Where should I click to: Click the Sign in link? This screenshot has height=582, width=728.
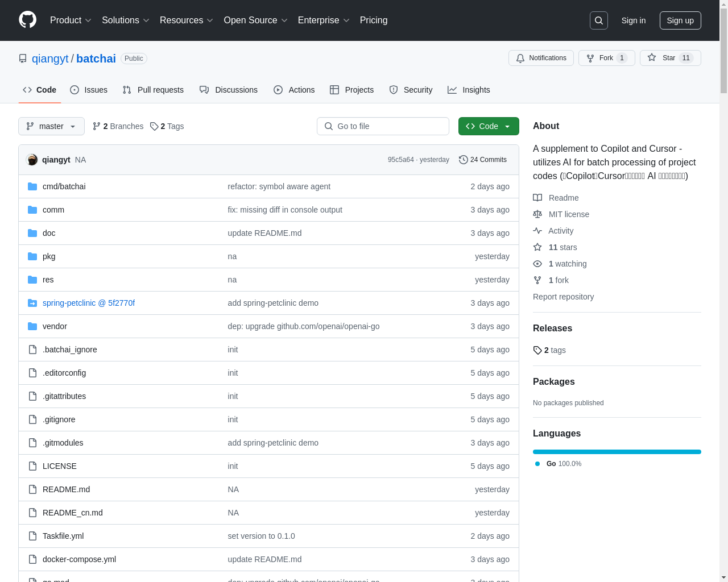[x=633, y=20]
